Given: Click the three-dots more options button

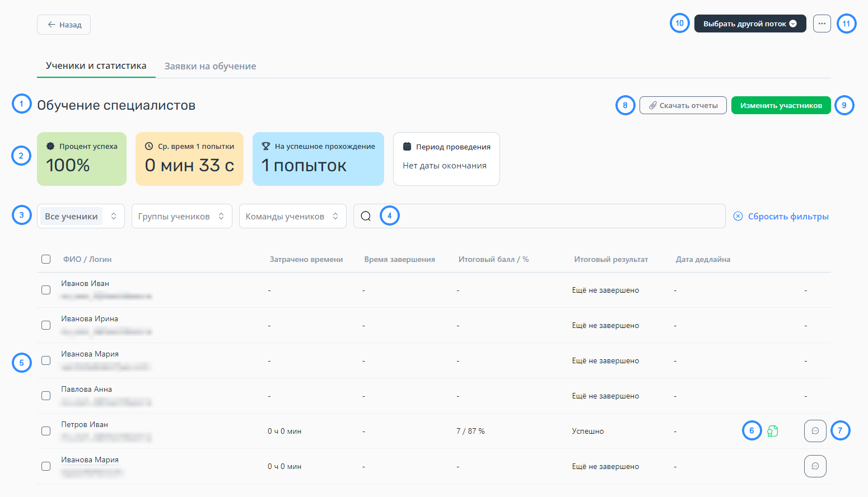Looking at the screenshot, I should click(x=822, y=24).
